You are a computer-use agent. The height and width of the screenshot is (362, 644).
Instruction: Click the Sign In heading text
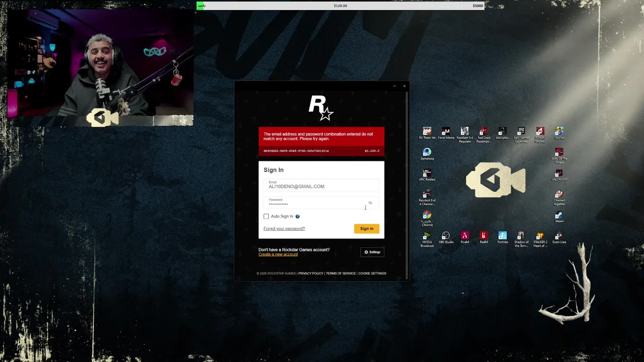tap(274, 170)
